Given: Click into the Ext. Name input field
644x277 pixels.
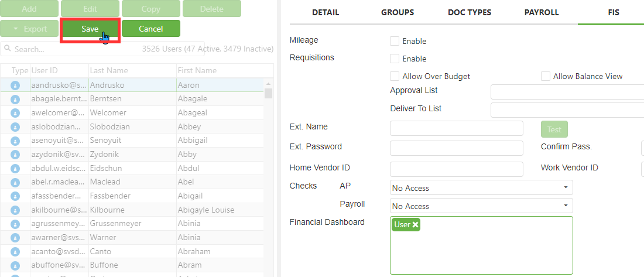Looking at the screenshot, I should [456, 128].
